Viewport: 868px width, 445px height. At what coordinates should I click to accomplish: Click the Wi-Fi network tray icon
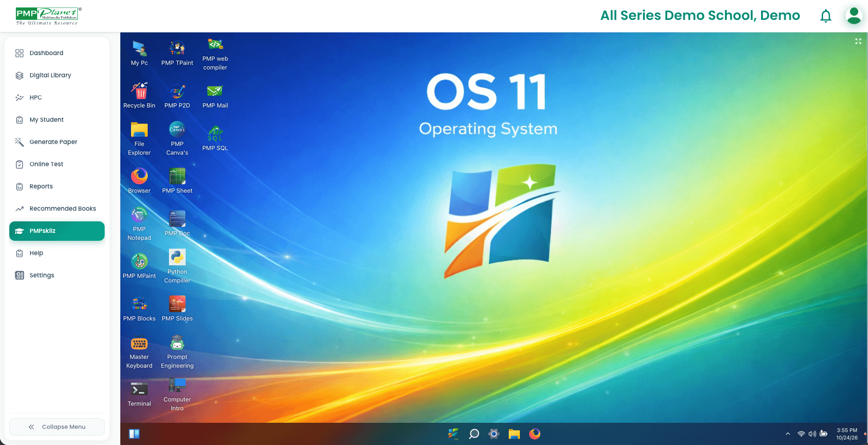801,434
